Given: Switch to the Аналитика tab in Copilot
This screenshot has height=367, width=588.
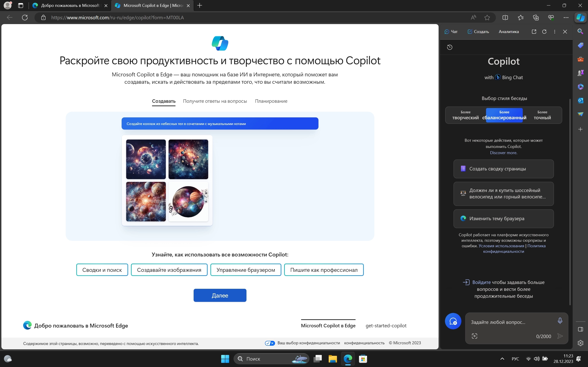Looking at the screenshot, I should point(509,32).
